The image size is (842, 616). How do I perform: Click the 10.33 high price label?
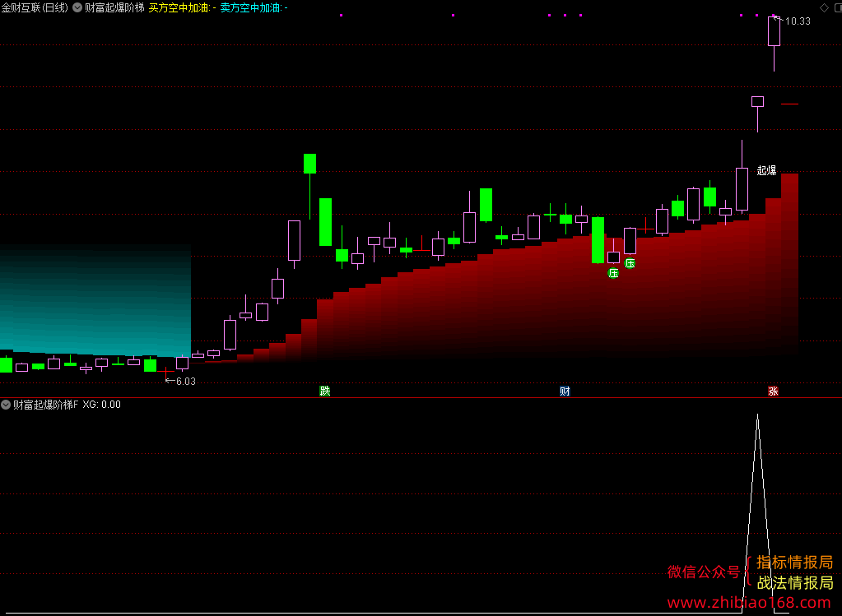[x=798, y=21]
